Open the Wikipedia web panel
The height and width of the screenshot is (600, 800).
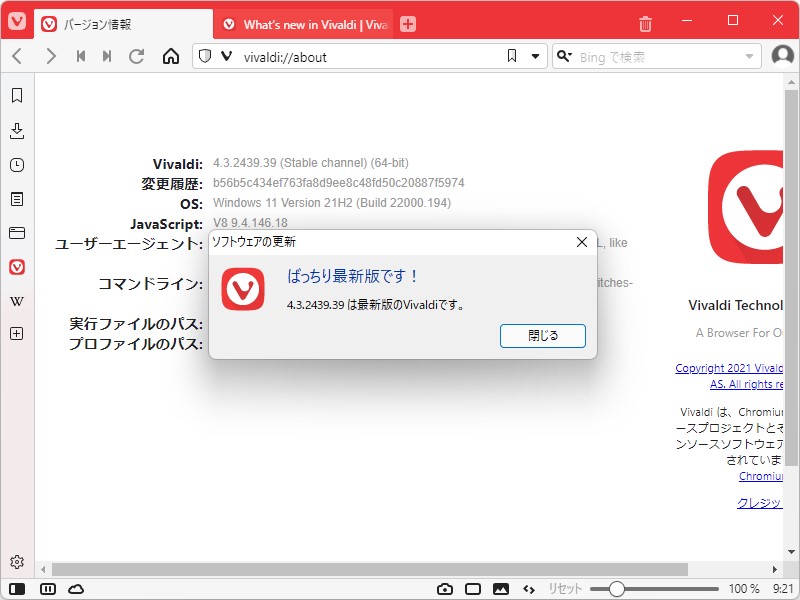point(15,300)
